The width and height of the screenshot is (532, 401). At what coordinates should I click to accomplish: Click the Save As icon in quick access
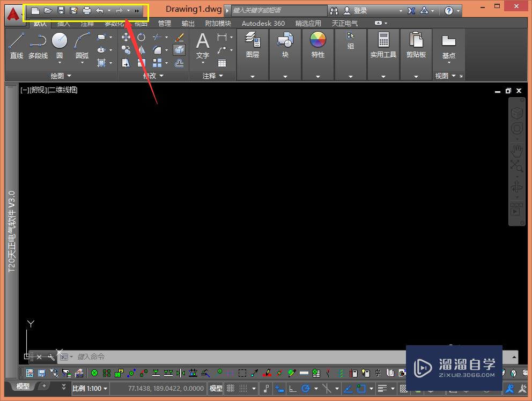(x=73, y=11)
